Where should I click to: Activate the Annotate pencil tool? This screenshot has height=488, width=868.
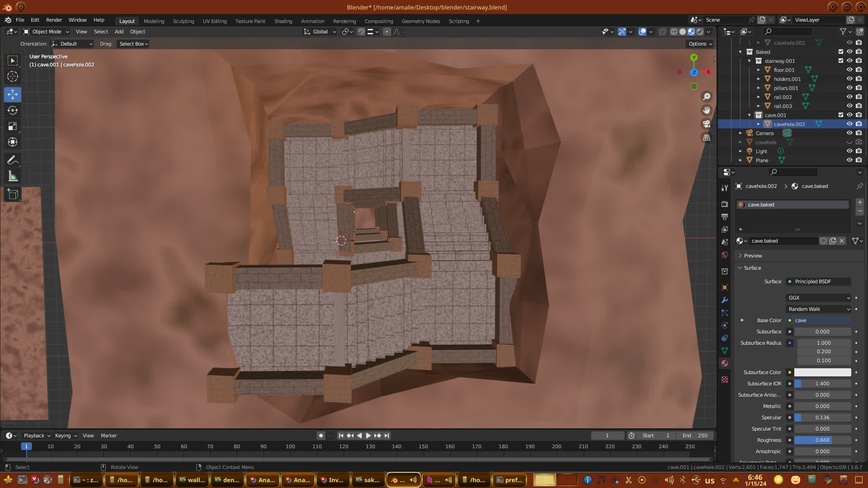[x=13, y=160]
